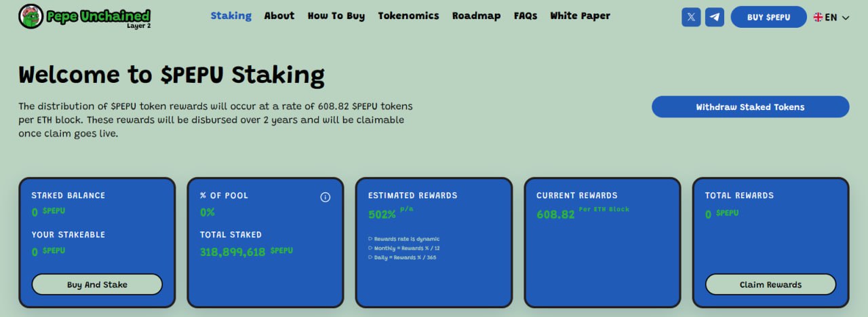Expand the EN language dropdown
The height and width of the screenshot is (317, 868).
click(845, 18)
